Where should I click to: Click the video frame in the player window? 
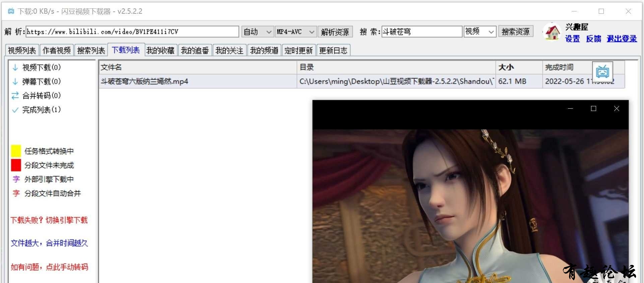coord(470,206)
